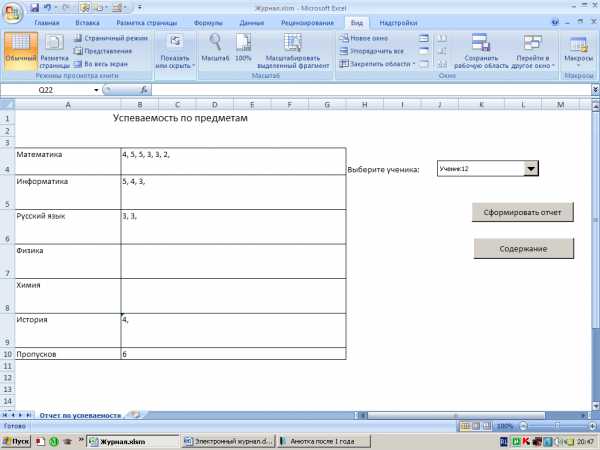The image size is (600, 450).
Task: Click Arrange All (Упорядочить все)
Action: [x=375, y=50]
